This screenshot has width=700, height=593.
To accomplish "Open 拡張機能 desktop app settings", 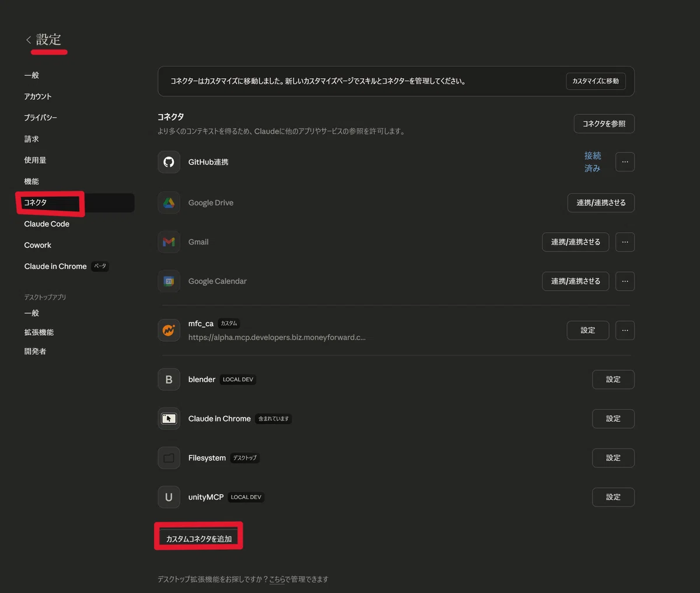I will (38, 332).
